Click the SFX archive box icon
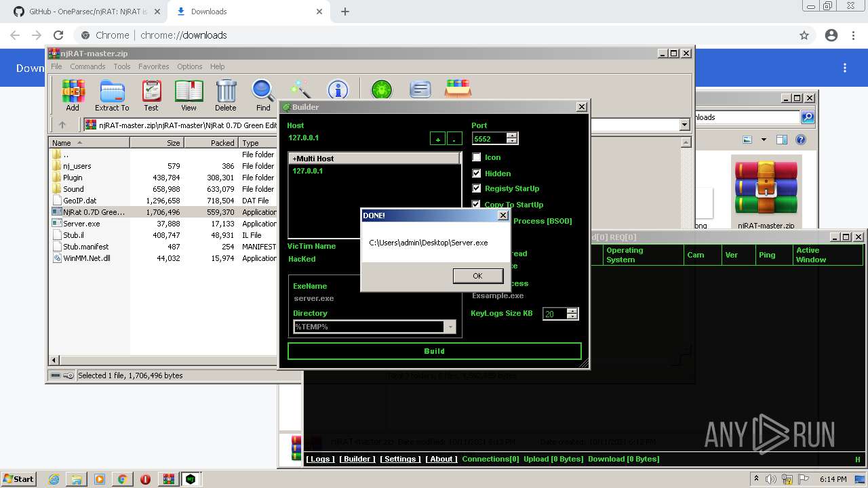The image size is (868, 488). point(458,89)
